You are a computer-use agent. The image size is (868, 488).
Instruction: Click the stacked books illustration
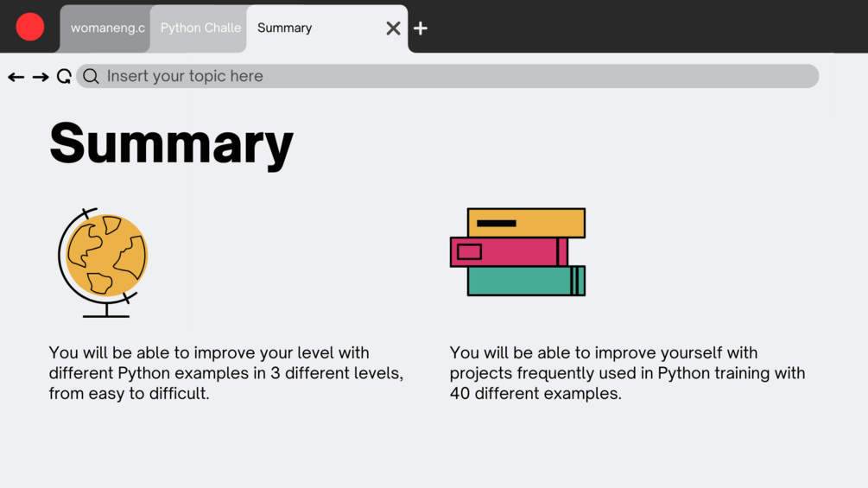pos(517,251)
